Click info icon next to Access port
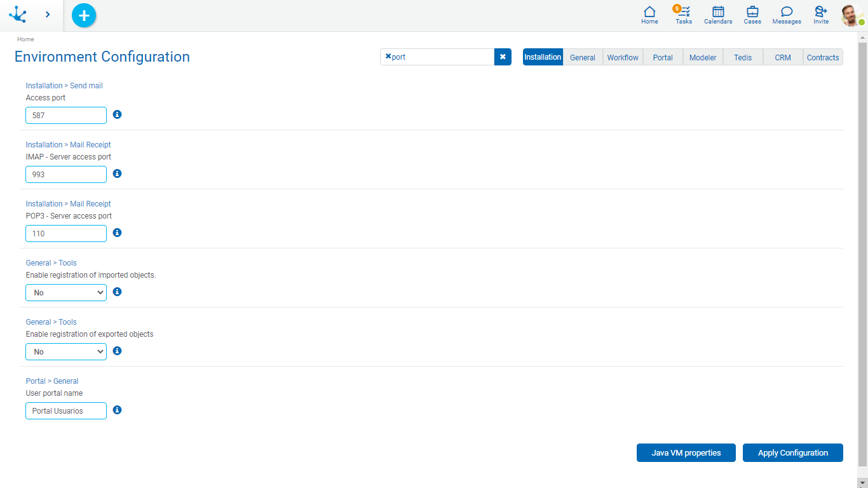868x488 pixels. (117, 114)
